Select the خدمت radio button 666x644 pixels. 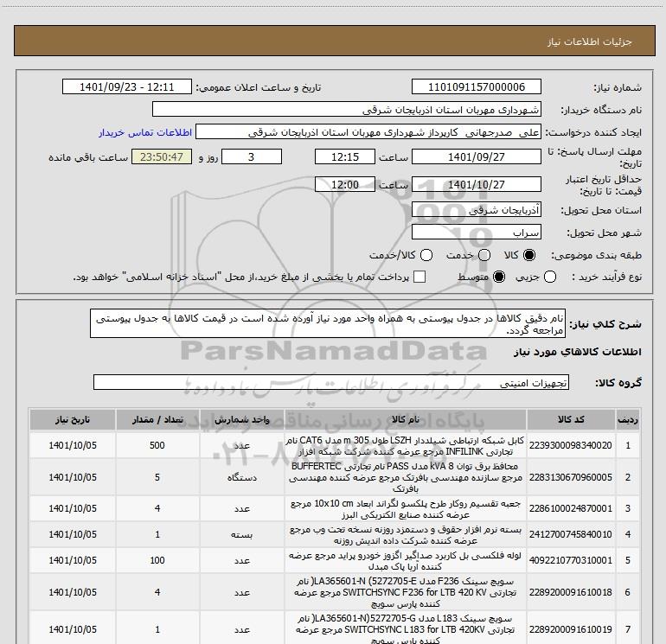click(x=484, y=255)
